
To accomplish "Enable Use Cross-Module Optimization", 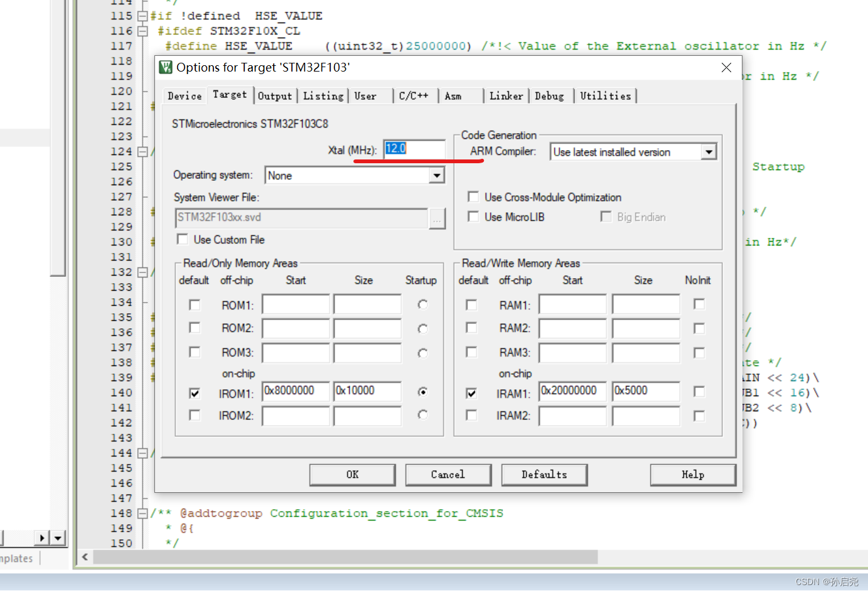I will (x=473, y=197).
